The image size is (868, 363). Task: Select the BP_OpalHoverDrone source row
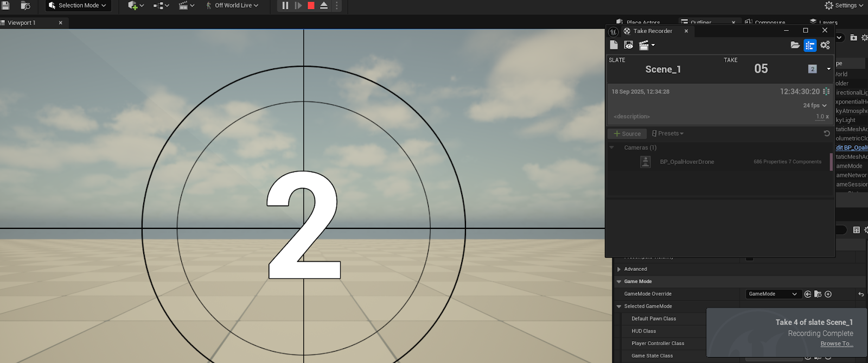click(x=719, y=162)
